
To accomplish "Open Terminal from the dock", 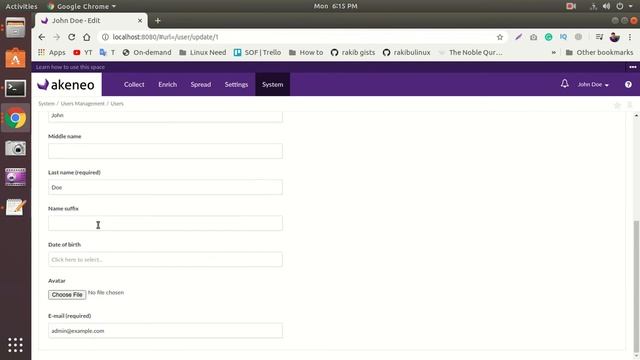I will [x=15, y=88].
